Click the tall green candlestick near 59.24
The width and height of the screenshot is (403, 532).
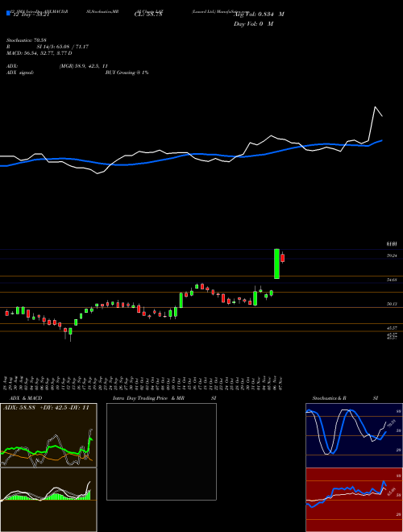[x=276, y=264]
